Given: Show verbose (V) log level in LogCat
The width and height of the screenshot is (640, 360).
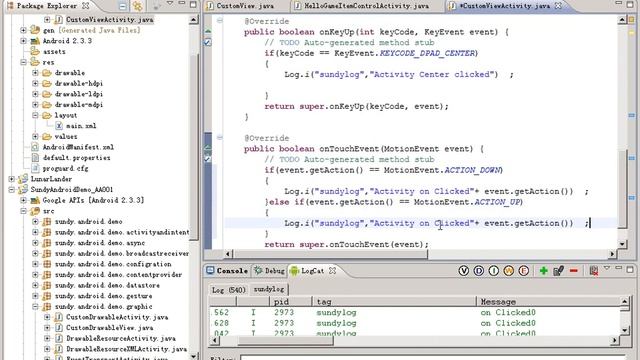Looking at the screenshot, I should coord(463,271).
